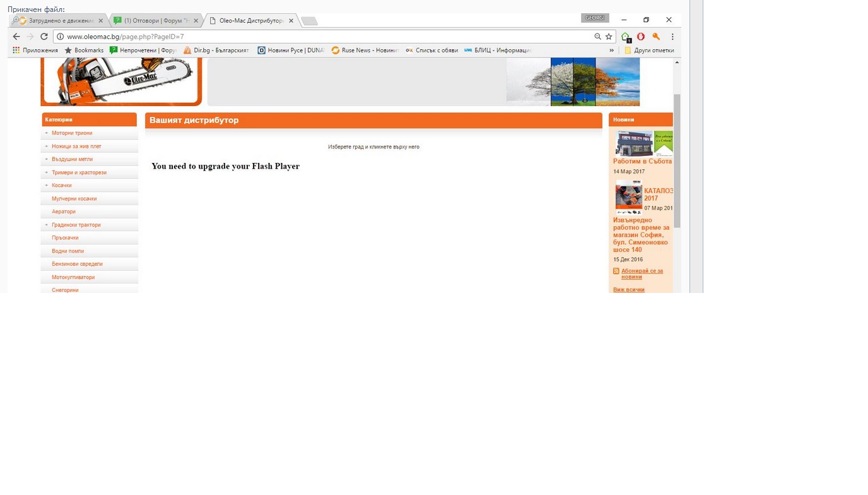This screenshot has width=868, height=495.
Task: Open the Chrome three-dot menu
Action: click(x=672, y=37)
